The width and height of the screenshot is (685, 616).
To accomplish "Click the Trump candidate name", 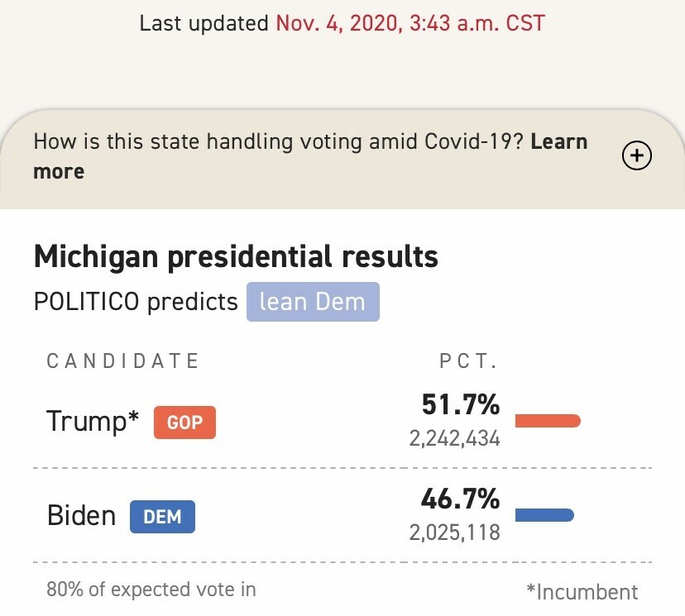I will [93, 421].
